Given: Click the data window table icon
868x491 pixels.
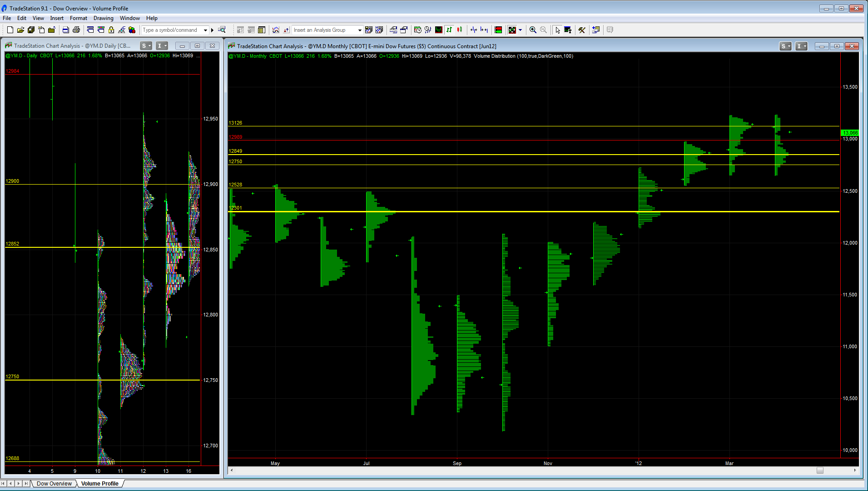Looking at the screenshot, I should coord(262,30).
